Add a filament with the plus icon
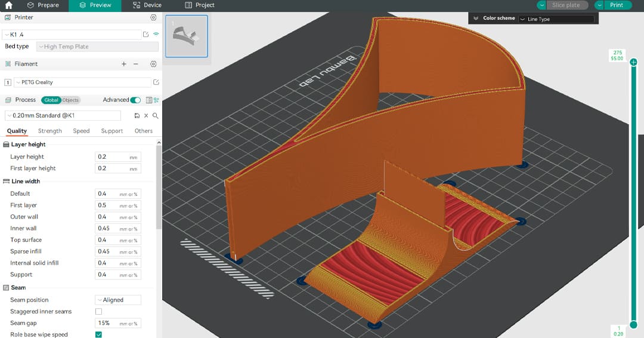This screenshot has width=644, height=338. 124,64
